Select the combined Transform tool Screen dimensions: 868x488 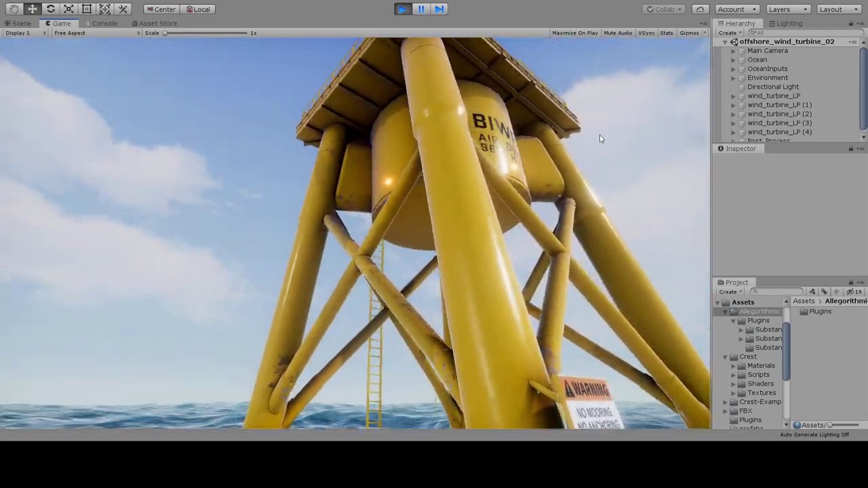point(104,9)
